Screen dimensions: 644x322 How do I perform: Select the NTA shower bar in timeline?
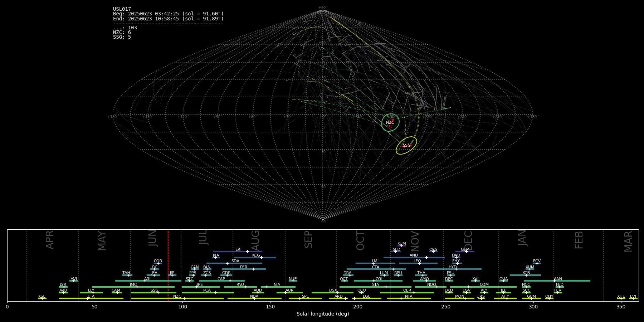coord(409,298)
